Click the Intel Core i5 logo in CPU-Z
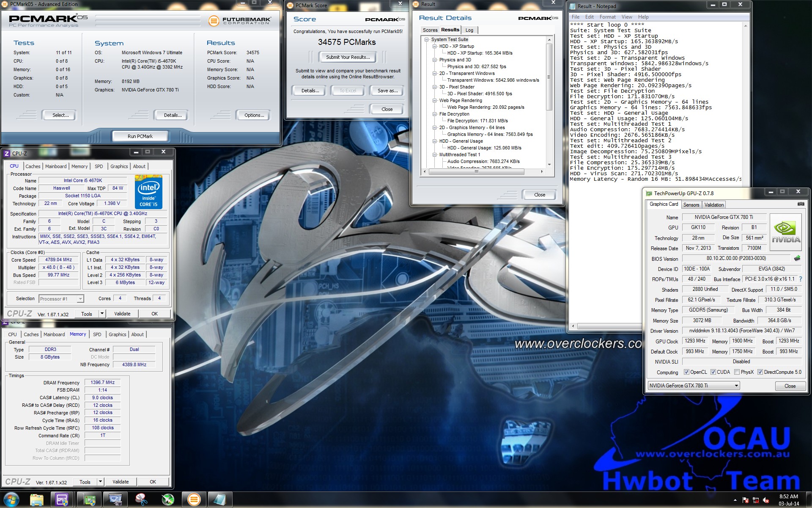812x508 pixels. [148, 192]
